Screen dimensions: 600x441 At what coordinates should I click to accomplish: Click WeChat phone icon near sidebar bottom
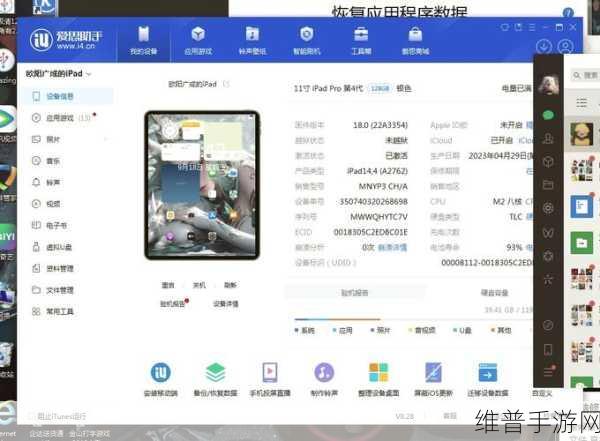click(548, 349)
